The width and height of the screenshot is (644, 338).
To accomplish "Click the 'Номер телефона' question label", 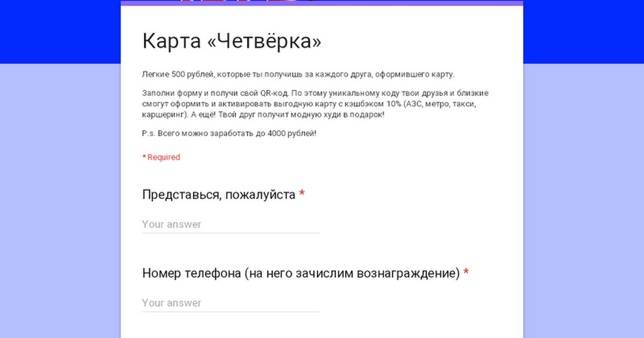I will click(x=301, y=273).
